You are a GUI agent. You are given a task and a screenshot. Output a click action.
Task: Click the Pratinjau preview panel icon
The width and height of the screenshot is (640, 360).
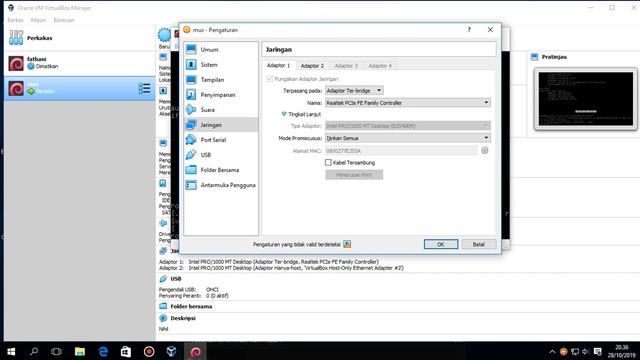[535, 57]
